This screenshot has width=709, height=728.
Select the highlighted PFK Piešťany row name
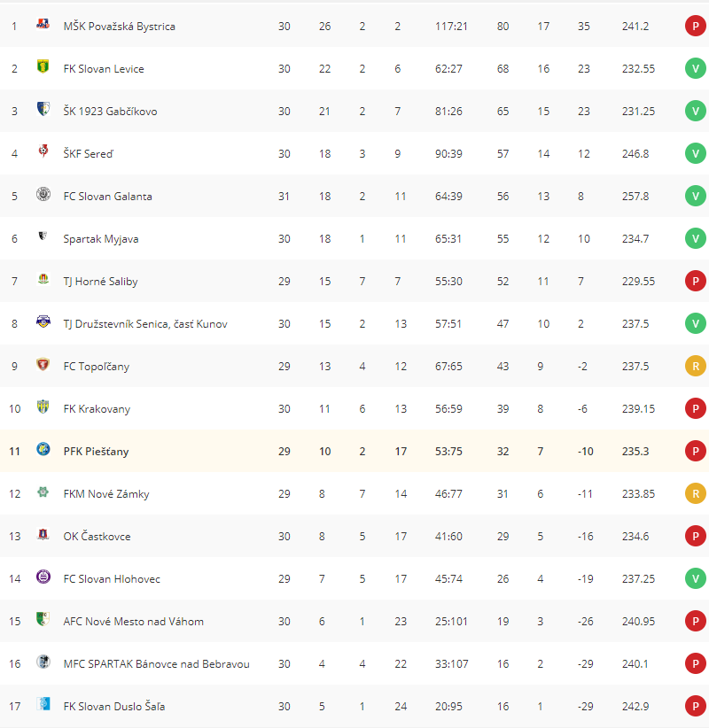[x=96, y=452]
